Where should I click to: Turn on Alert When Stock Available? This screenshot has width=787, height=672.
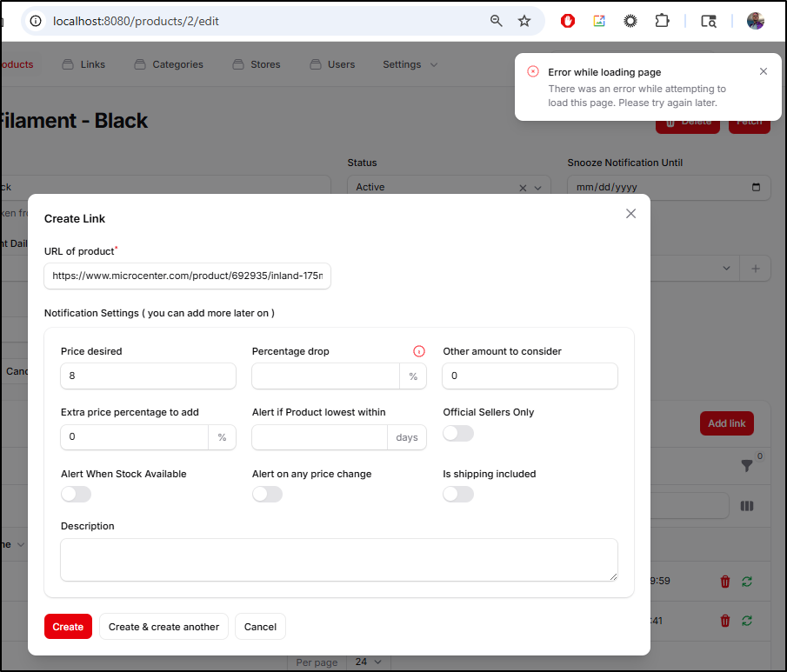(76, 494)
